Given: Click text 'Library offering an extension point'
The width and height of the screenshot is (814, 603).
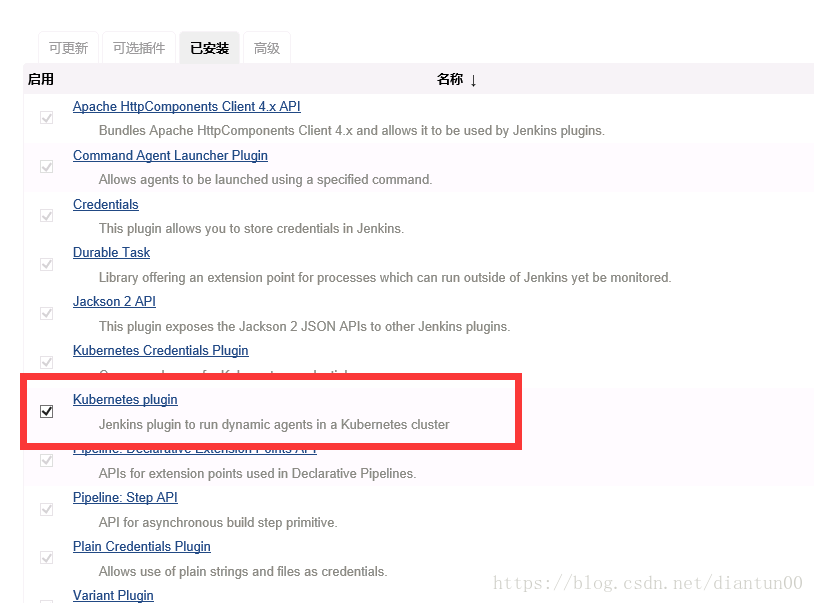Looking at the screenshot, I should [x=206, y=278].
